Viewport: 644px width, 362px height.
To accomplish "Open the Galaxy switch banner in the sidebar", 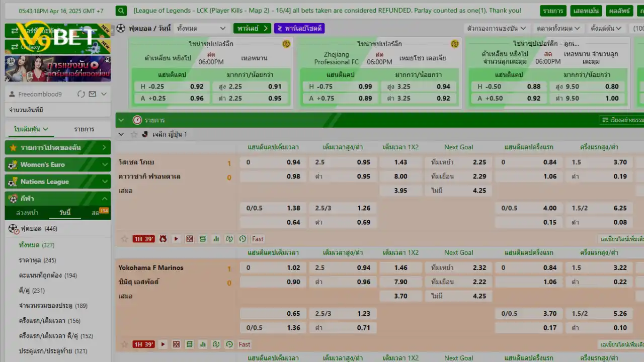I will coord(58,47).
